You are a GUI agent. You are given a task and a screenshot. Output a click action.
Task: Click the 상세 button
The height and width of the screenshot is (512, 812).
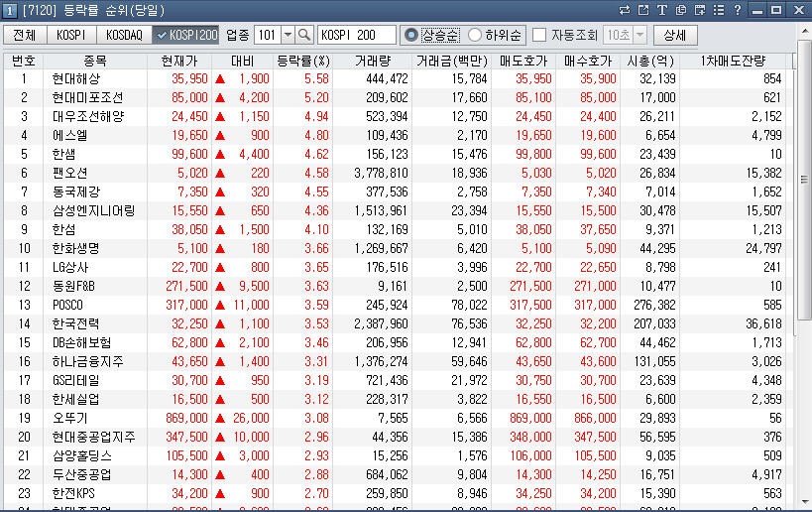(x=675, y=35)
